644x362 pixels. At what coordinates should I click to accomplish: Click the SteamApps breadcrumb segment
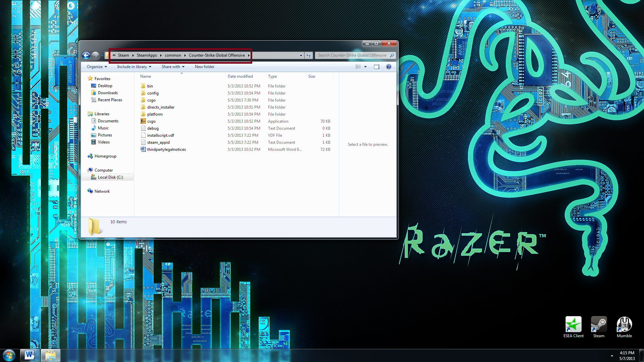coord(147,55)
